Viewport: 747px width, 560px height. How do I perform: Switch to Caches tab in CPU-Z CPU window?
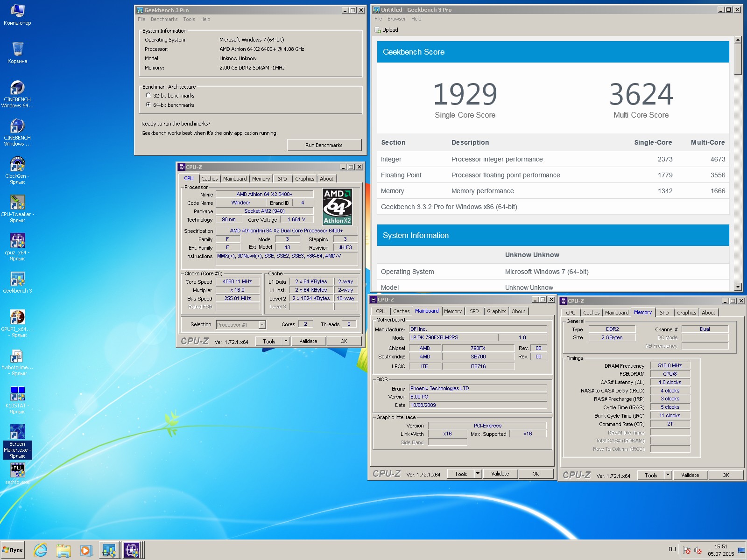point(210,179)
